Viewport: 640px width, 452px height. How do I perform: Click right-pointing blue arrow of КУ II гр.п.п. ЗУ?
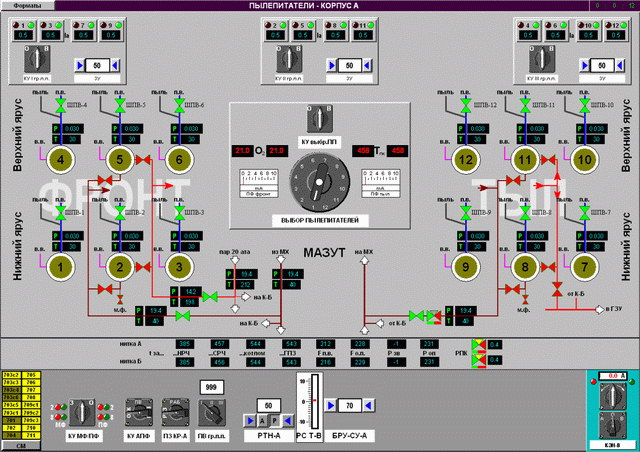click(x=332, y=65)
